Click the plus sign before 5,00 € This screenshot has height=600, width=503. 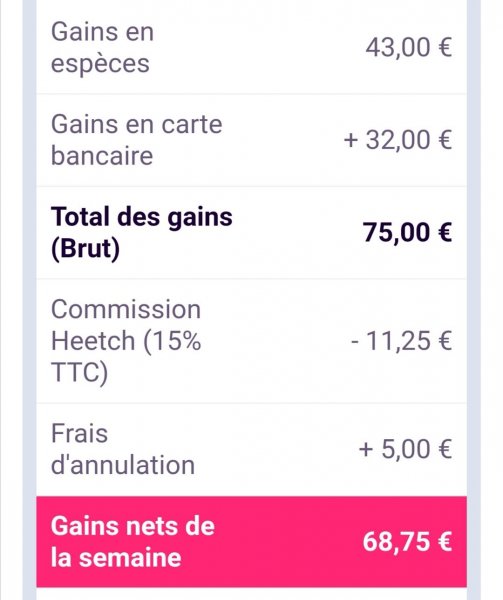(366, 450)
